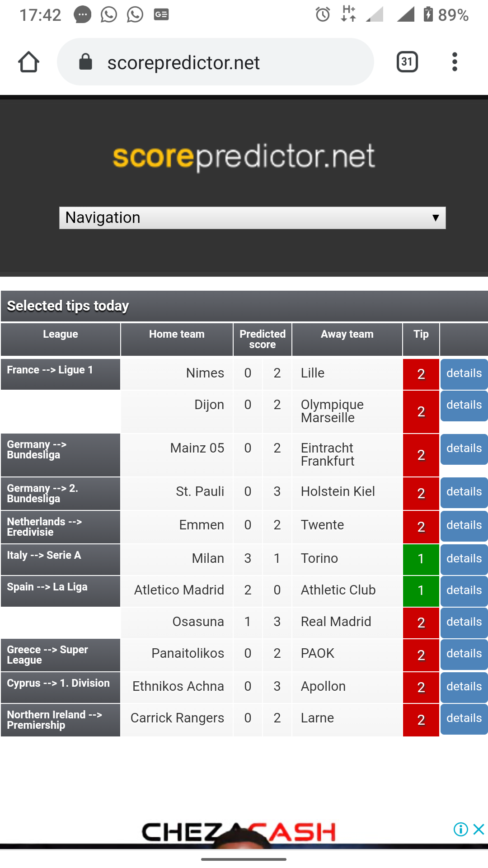
Task: Click the scorepredictor.net site logo
Action: coord(244,156)
